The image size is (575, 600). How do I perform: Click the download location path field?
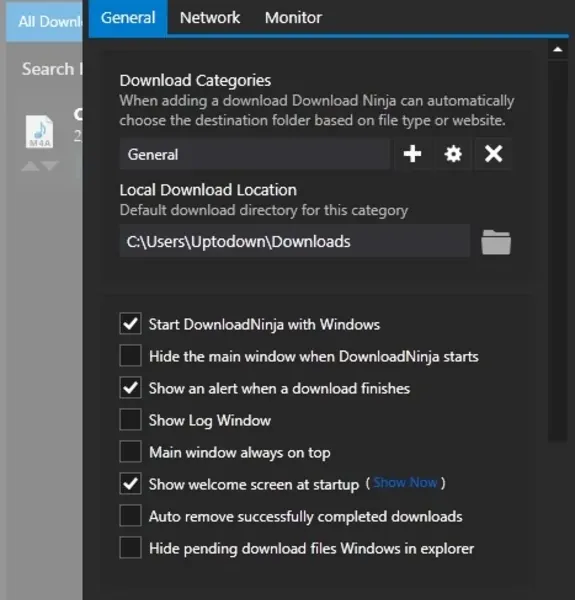pos(295,241)
